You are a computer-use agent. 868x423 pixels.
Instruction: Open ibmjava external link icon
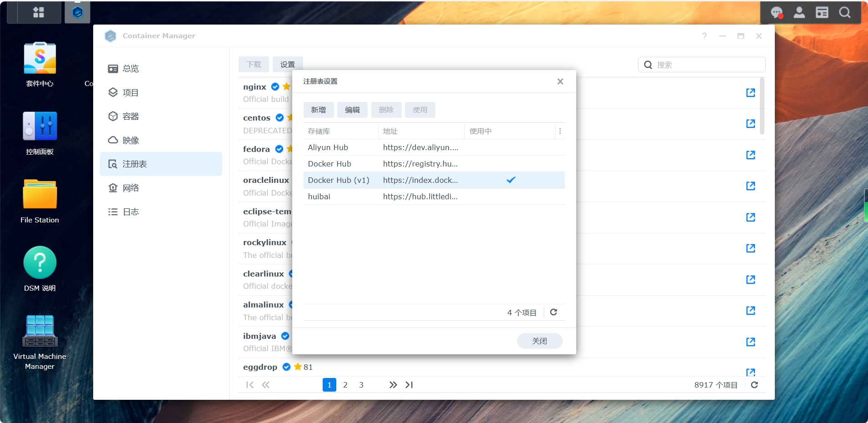click(751, 342)
